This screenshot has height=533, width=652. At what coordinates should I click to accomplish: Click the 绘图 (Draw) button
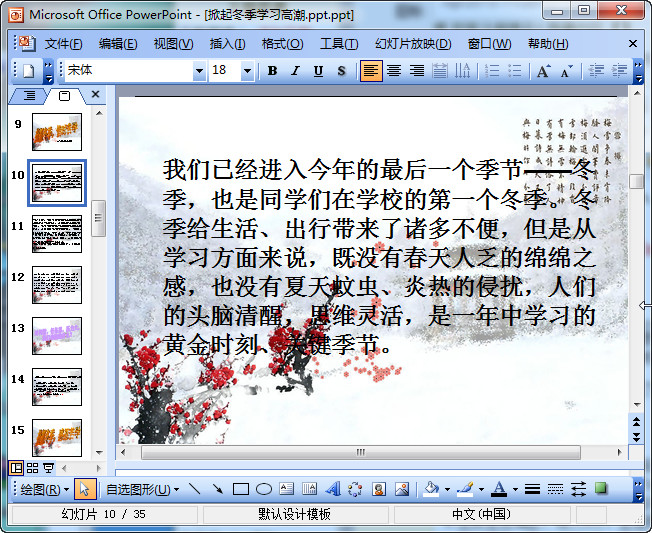click(44, 489)
